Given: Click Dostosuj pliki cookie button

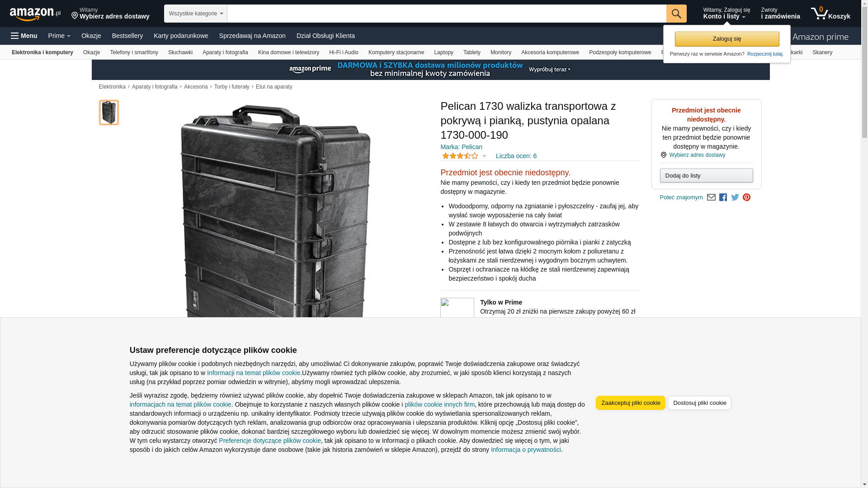Looking at the screenshot, I should pos(699,403).
